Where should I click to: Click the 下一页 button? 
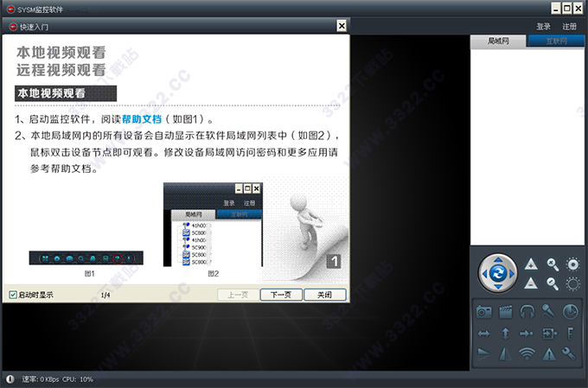281,295
